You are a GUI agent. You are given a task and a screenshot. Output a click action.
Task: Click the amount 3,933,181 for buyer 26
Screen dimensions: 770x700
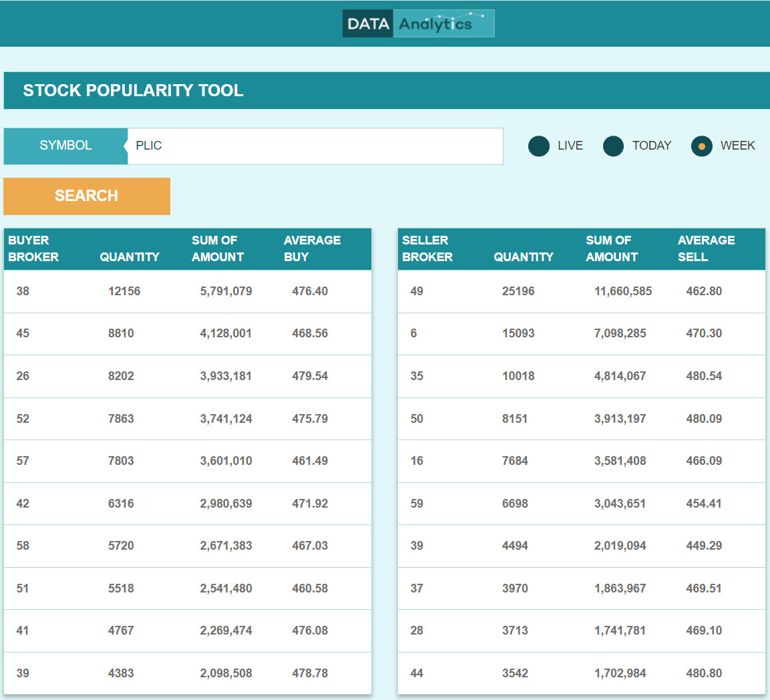(226, 376)
